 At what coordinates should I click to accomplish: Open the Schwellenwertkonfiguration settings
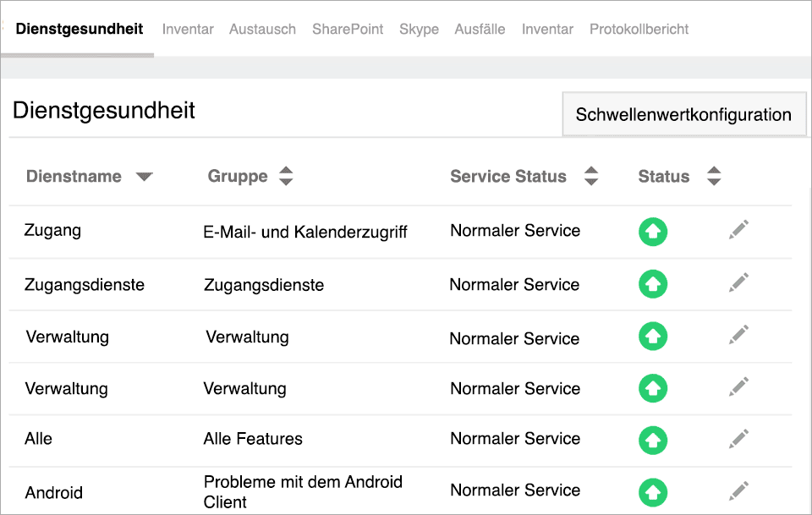point(683,113)
